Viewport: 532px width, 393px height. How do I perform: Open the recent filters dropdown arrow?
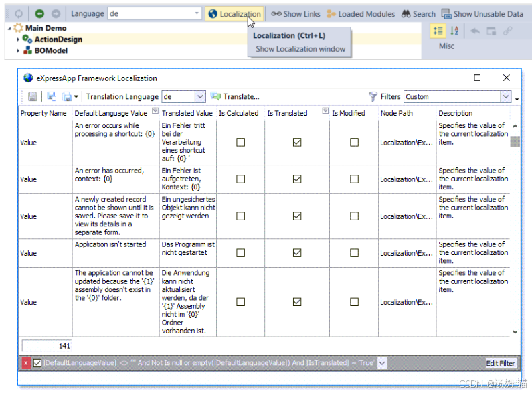coord(382,363)
